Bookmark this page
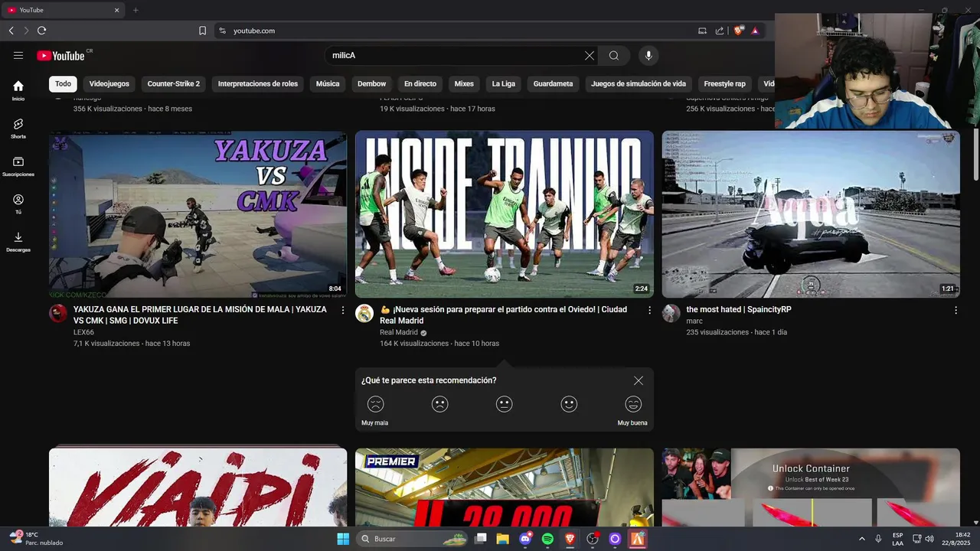The height and width of the screenshot is (551, 980). (202, 31)
